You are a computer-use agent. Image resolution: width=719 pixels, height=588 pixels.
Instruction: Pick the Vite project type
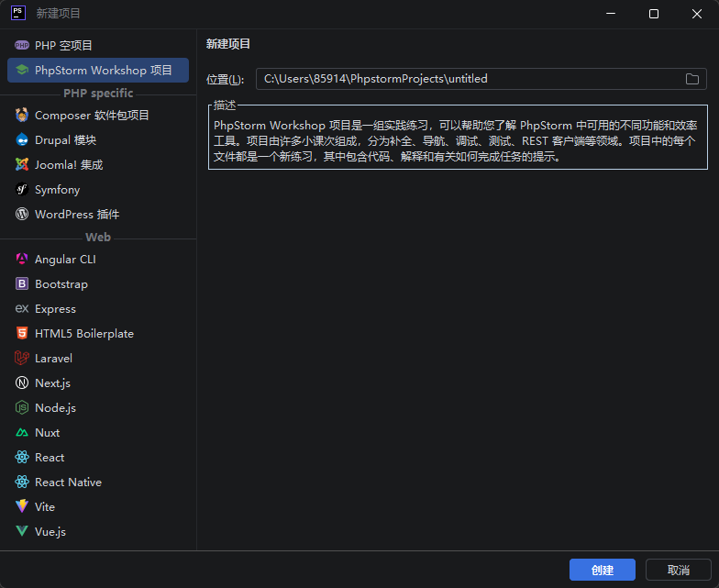[x=98, y=506]
